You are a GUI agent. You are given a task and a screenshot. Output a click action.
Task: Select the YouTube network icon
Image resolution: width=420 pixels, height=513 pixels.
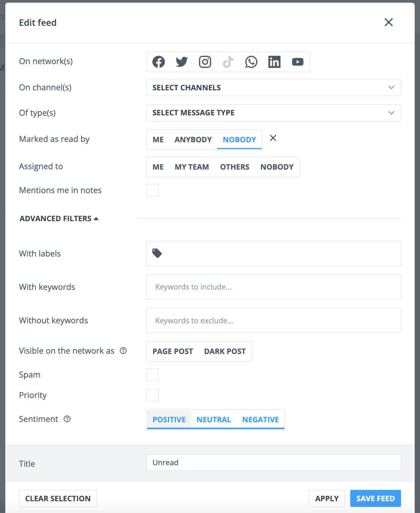point(298,62)
